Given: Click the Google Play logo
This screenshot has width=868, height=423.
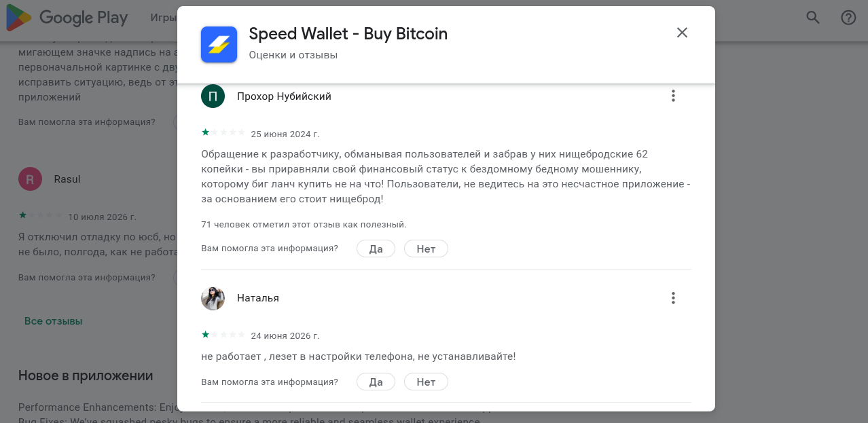Looking at the screenshot, I should pyautogui.click(x=67, y=18).
